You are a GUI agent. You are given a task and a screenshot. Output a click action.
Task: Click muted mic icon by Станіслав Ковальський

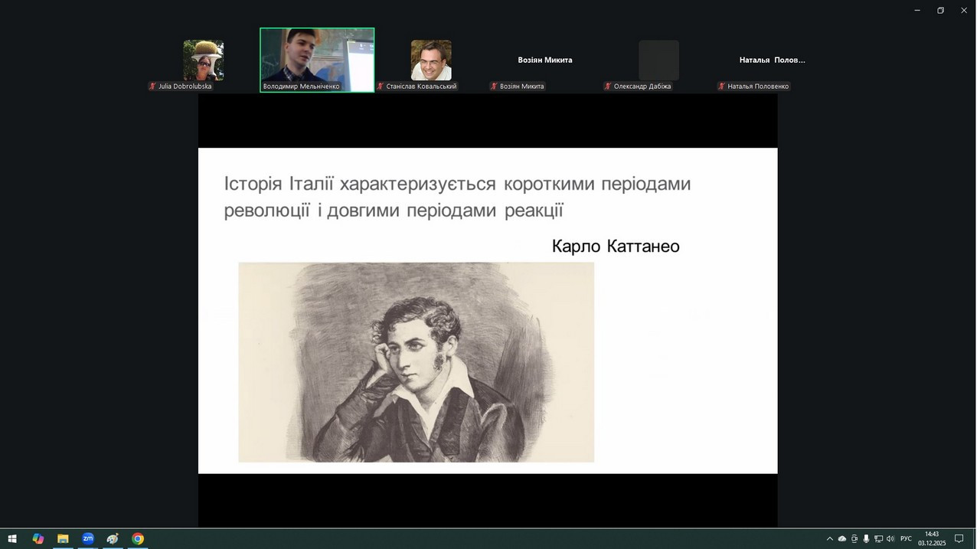point(381,87)
